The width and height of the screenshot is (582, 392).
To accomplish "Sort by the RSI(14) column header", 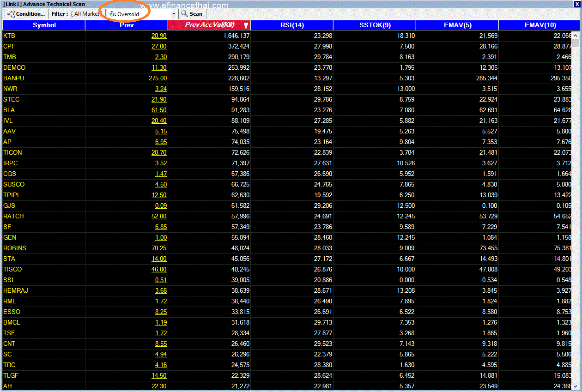I will 292,25.
